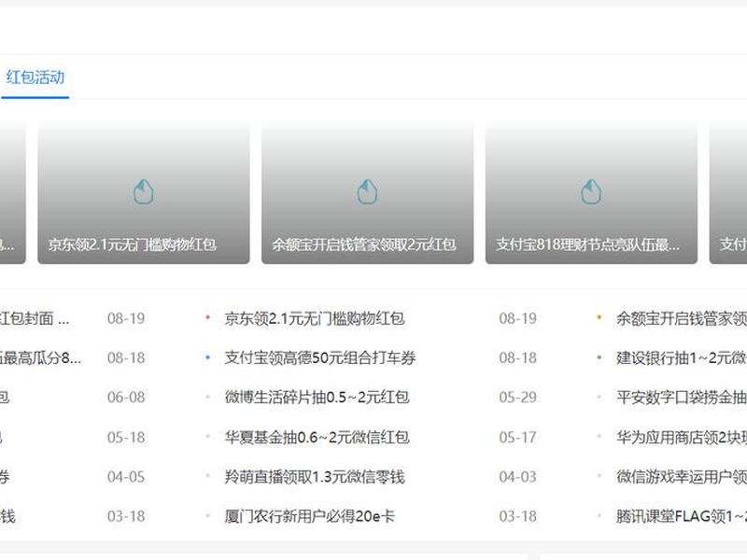Image resolution: width=747 pixels, height=560 pixels.
Task: Click the 05-17 date
Action: [x=517, y=437]
